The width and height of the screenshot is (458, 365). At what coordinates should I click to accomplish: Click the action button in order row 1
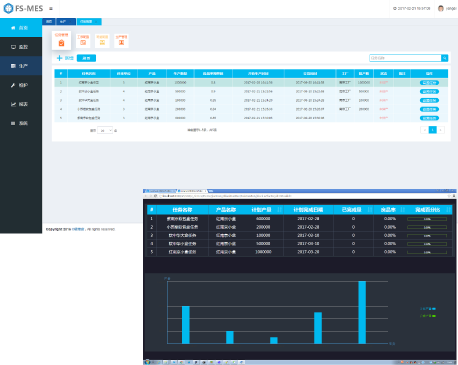[429, 83]
